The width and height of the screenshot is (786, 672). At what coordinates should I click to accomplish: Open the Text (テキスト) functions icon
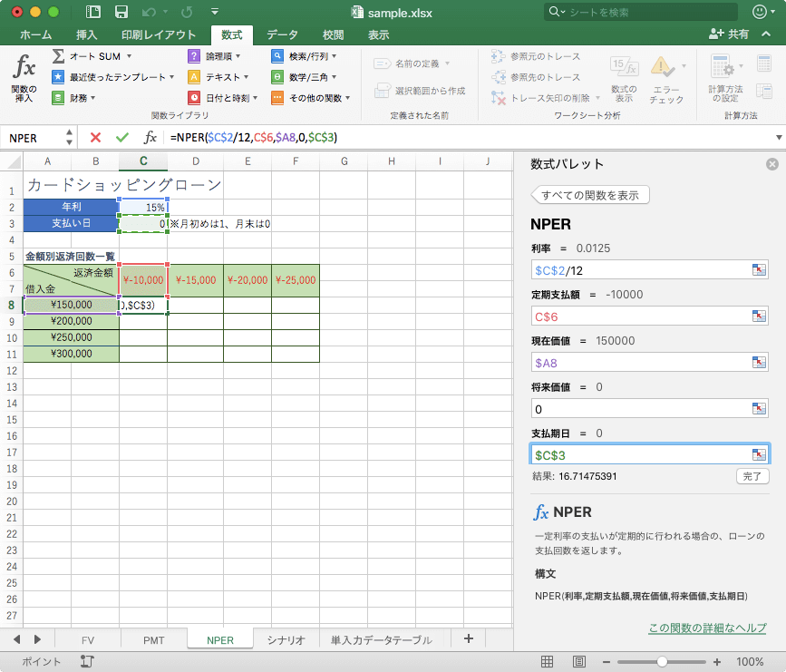[x=194, y=77]
